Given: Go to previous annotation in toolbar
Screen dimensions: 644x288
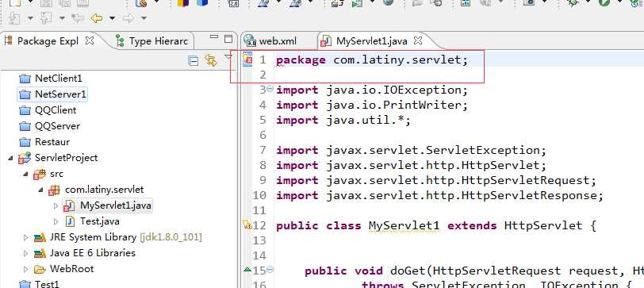Looking at the screenshot, I should point(46,18).
